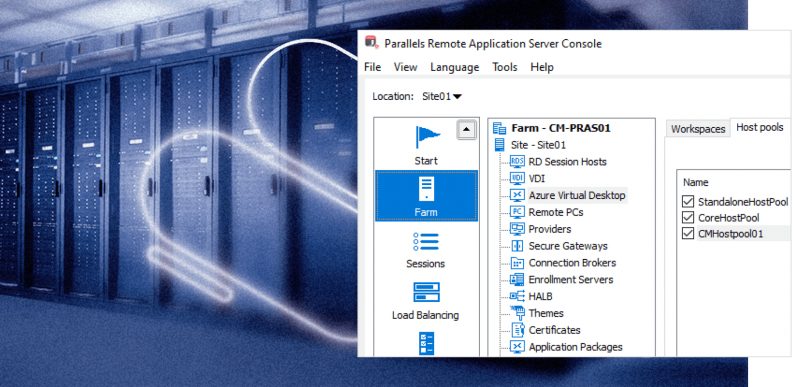Click the Secure Gateways icon

[x=517, y=246]
